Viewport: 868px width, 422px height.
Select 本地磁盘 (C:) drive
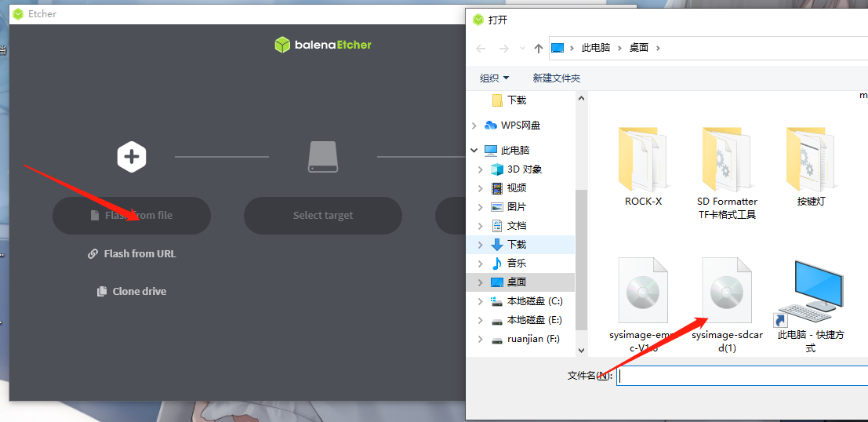point(535,301)
